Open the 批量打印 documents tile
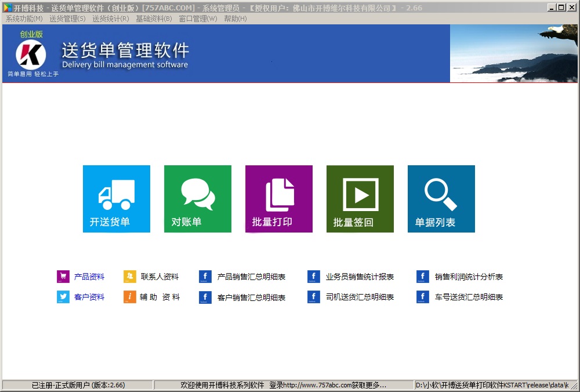 tap(279, 199)
